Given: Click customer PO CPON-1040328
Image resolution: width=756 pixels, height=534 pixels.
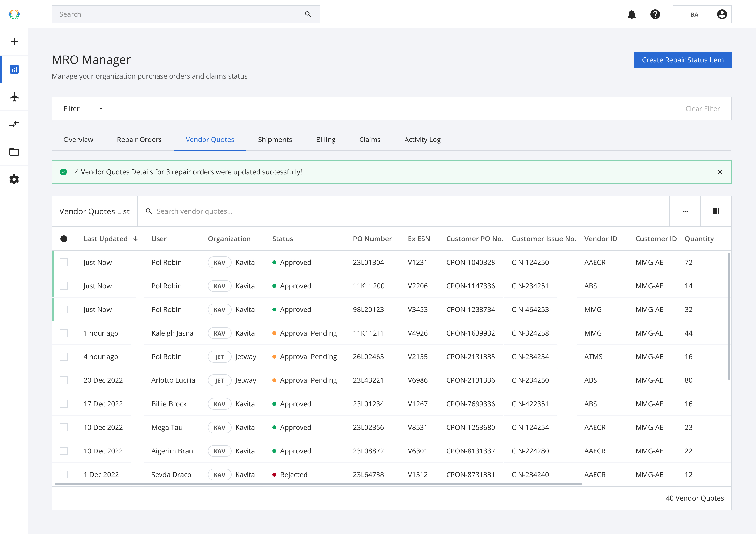Looking at the screenshot, I should click(470, 262).
